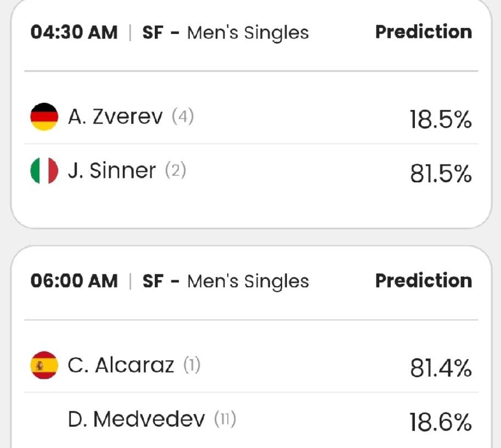Open A. Zverev player name
Screen dimensions: 501x448
(x=115, y=116)
